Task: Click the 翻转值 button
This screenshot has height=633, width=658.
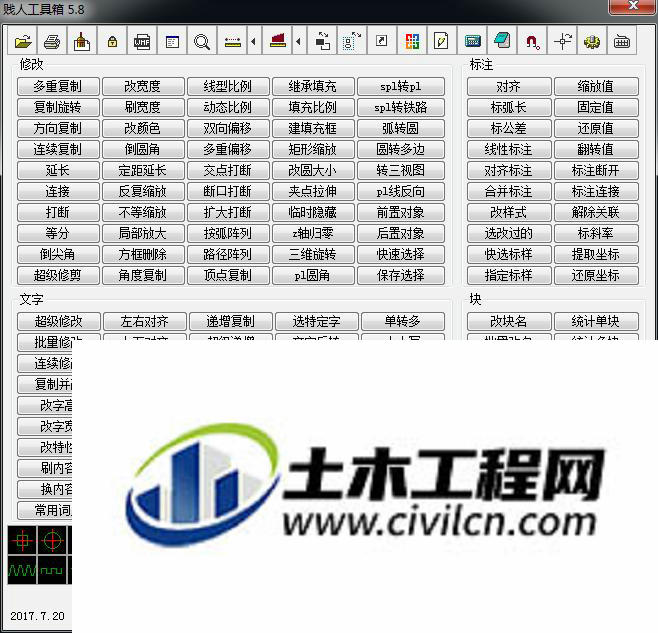Action: [596, 149]
